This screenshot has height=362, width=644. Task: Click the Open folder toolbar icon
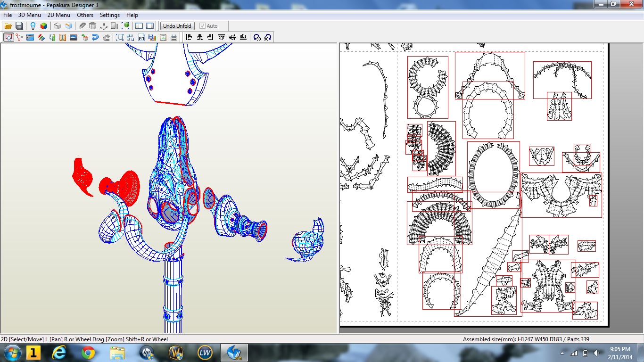pyautogui.click(x=8, y=26)
